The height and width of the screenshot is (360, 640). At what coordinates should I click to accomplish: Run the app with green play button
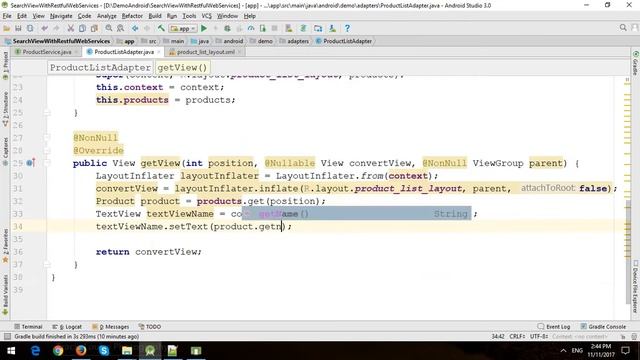click(x=204, y=28)
